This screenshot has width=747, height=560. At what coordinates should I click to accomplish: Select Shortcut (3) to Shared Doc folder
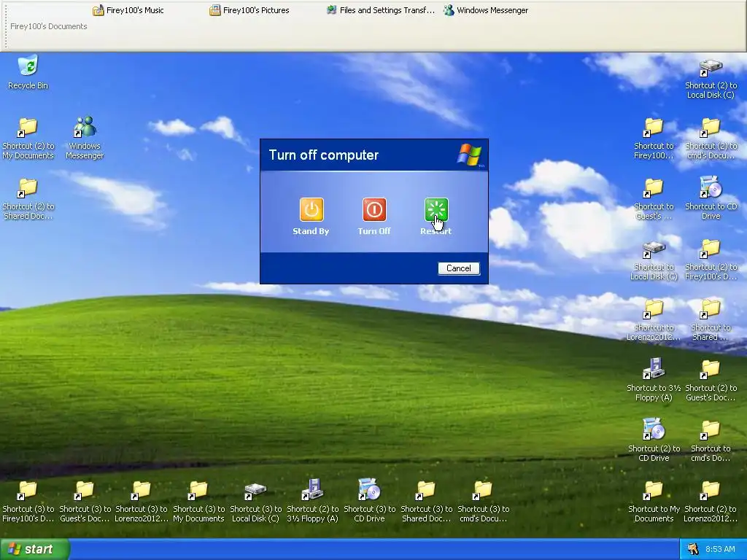click(426, 501)
